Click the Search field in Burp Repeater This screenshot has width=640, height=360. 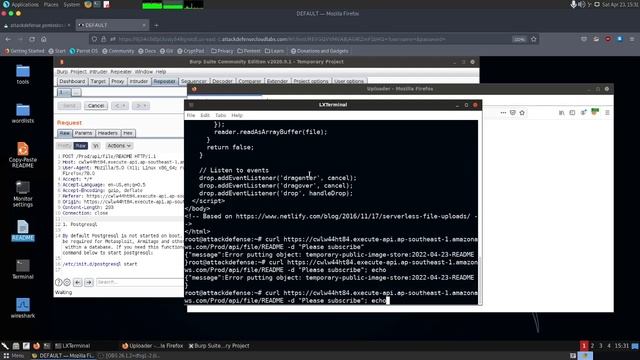[140, 282]
